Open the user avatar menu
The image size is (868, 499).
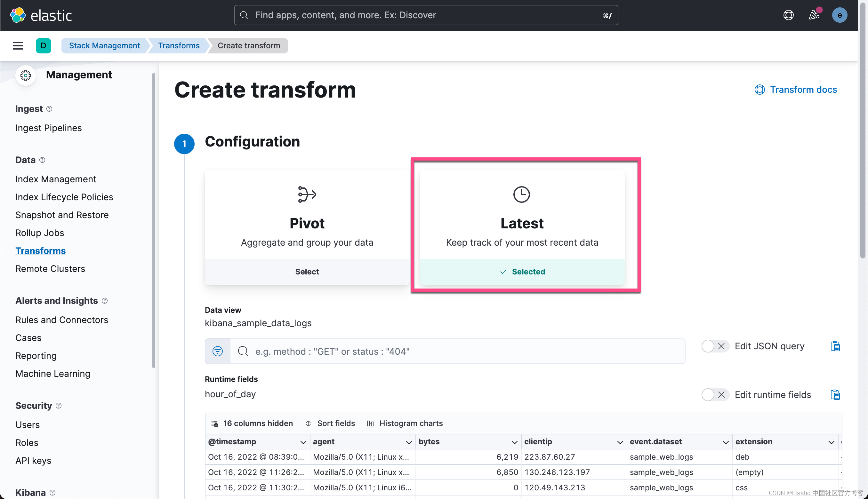839,15
